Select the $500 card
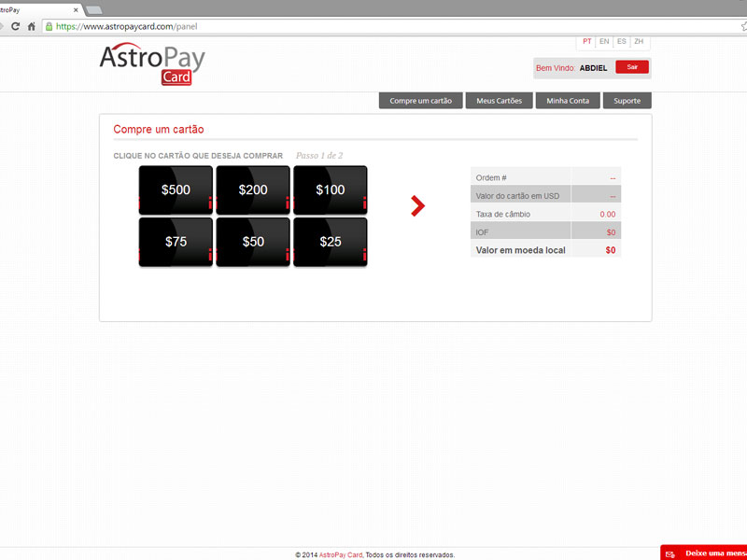Viewport: 747px width, 560px height. (174, 189)
